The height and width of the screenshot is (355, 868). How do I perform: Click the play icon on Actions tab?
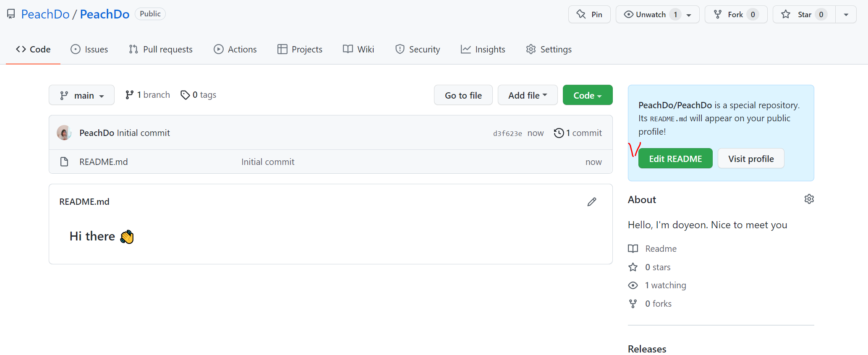(219, 49)
